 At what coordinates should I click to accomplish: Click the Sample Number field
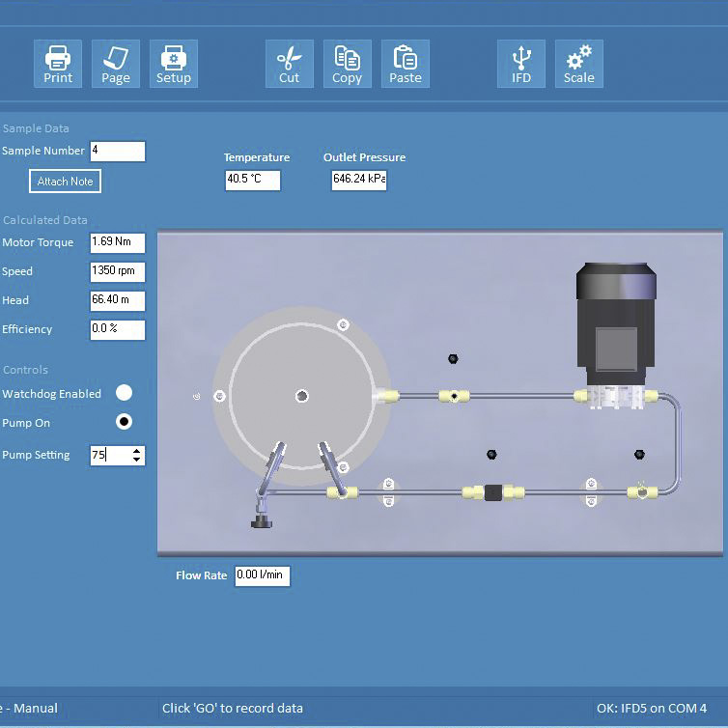117,152
